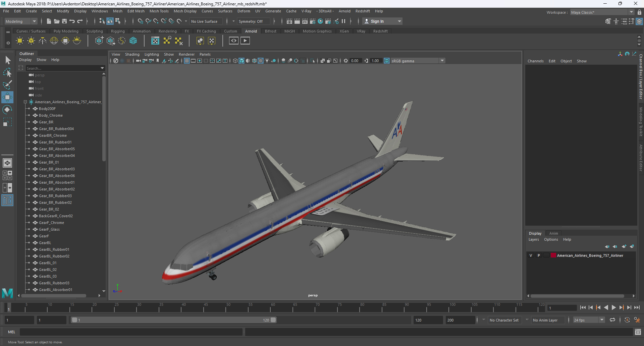Click the Outliner search field
This screenshot has height=346, width=644.
pos(62,68)
